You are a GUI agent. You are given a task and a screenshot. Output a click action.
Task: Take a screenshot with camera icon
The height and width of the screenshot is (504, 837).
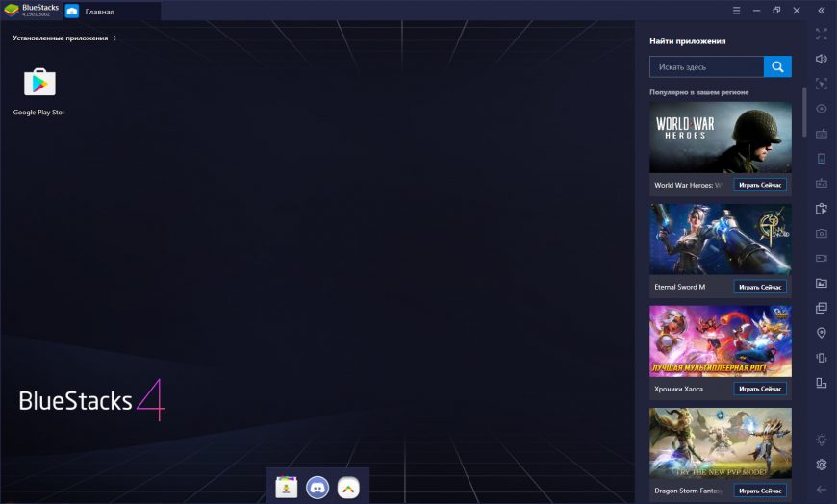(x=822, y=233)
